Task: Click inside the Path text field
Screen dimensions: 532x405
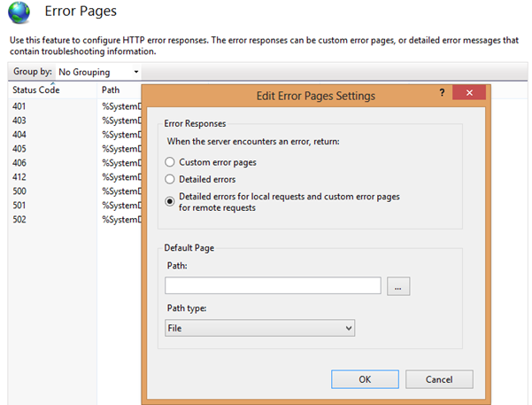Action: click(x=273, y=285)
